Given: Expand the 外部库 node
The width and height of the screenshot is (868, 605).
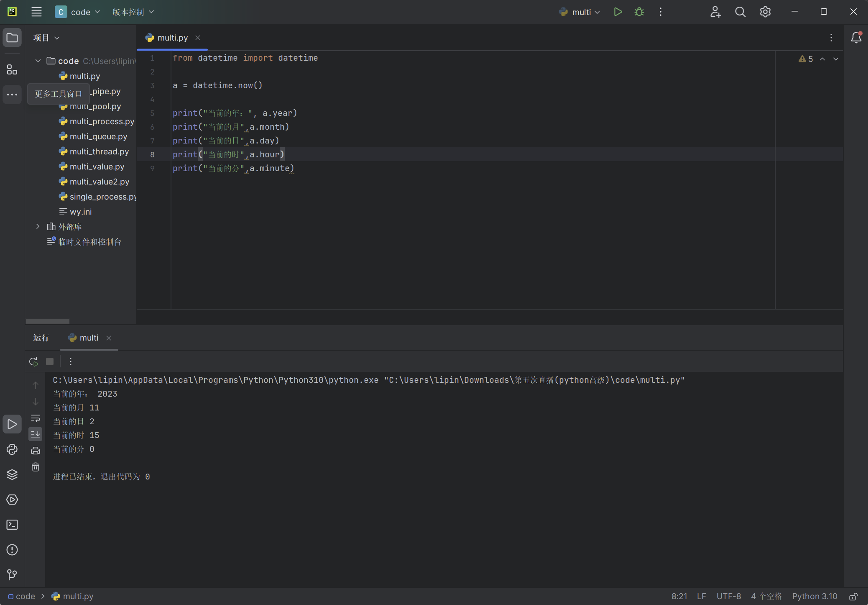Looking at the screenshot, I should click(38, 227).
